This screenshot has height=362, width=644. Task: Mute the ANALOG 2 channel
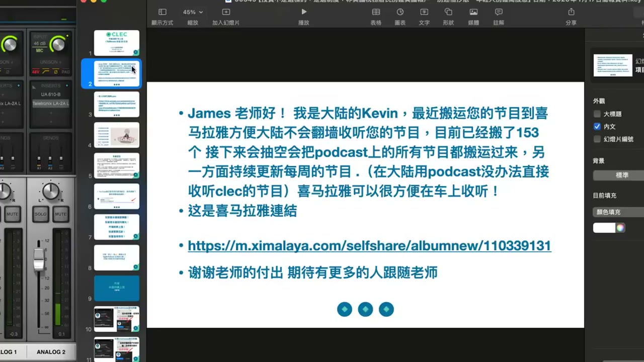tap(60, 214)
